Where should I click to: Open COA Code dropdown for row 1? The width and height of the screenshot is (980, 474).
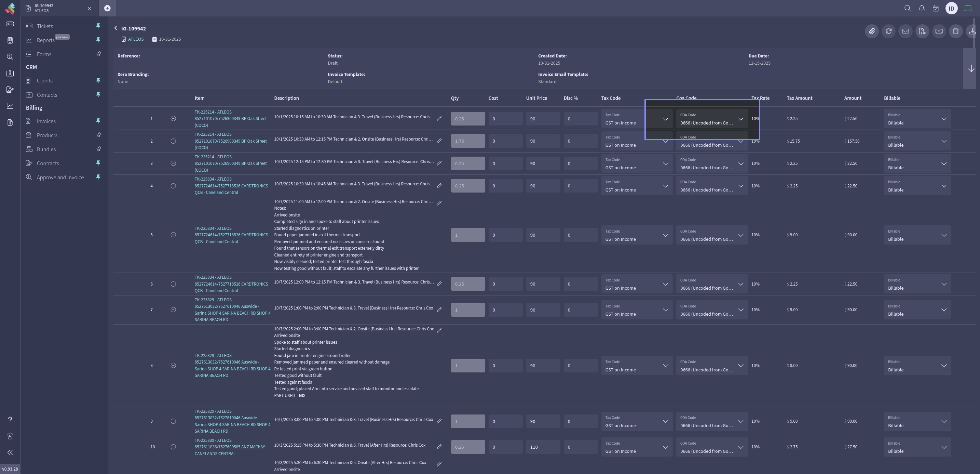(x=712, y=119)
